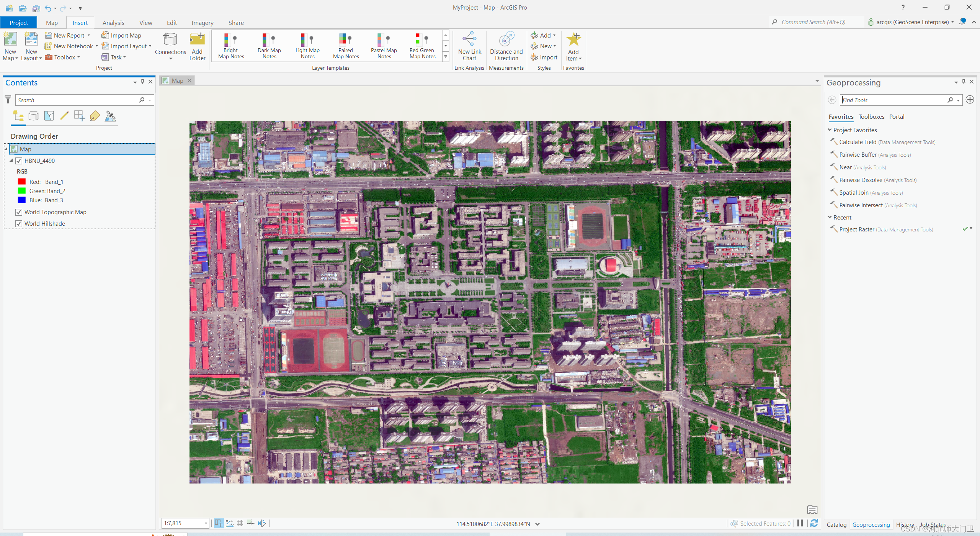Click the refresh map icon in the status bar
The width and height of the screenshot is (980, 536).
[814, 523]
